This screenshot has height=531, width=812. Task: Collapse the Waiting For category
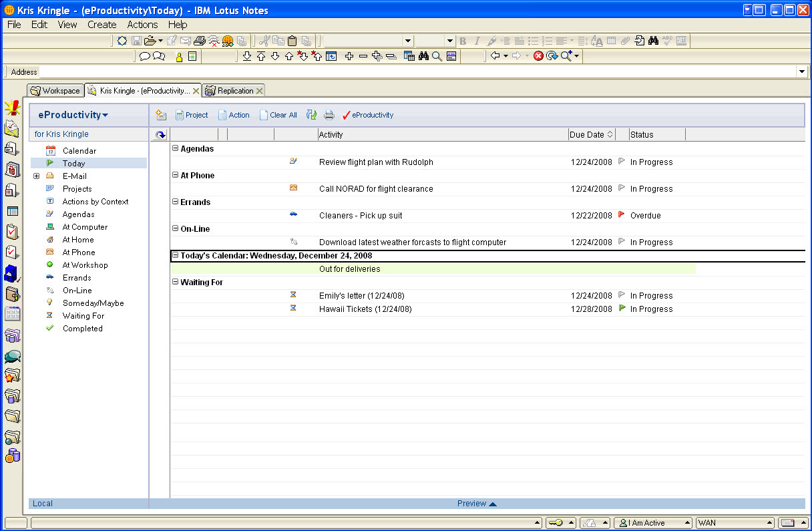pos(176,283)
